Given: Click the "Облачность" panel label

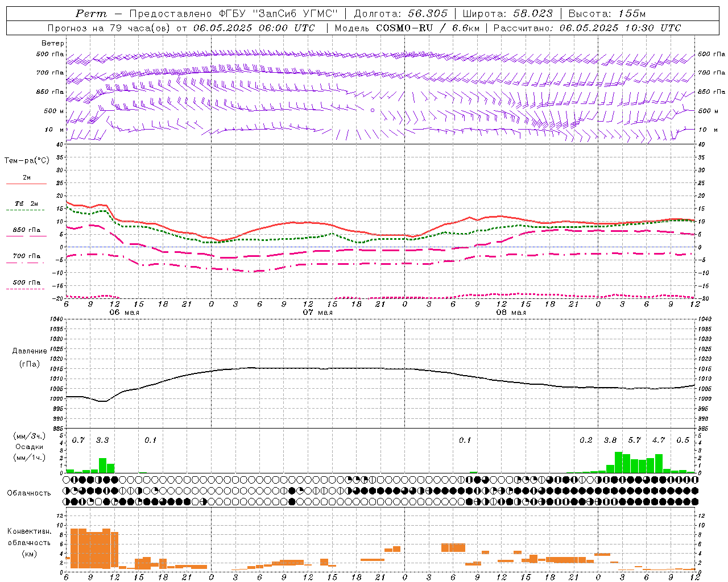Looking at the screenshot, I should (29, 493).
